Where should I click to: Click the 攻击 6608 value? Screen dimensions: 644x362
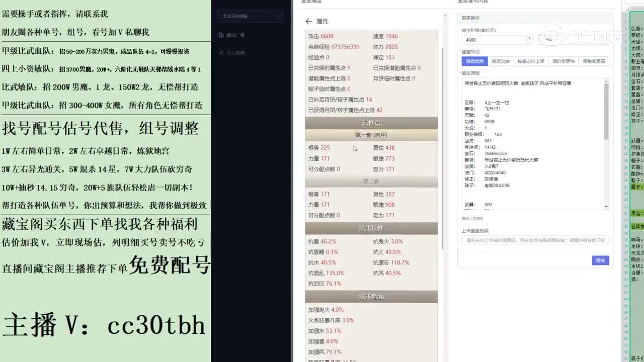pos(320,36)
